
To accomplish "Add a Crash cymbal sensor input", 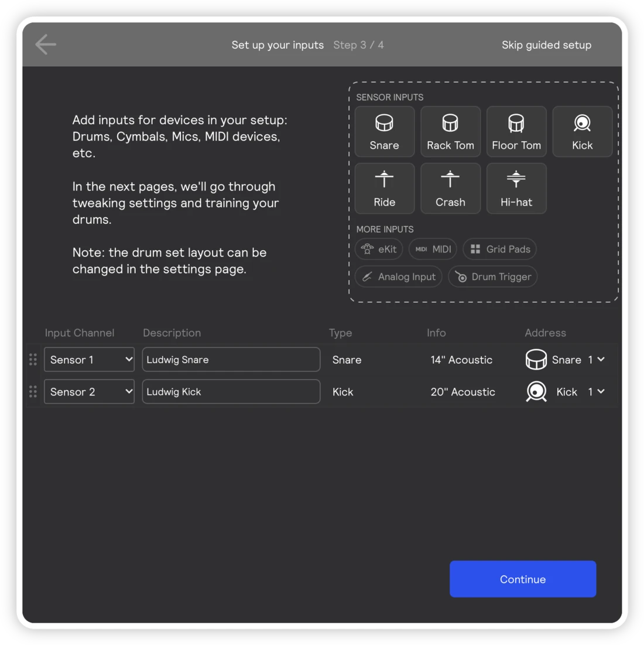I will click(x=450, y=189).
